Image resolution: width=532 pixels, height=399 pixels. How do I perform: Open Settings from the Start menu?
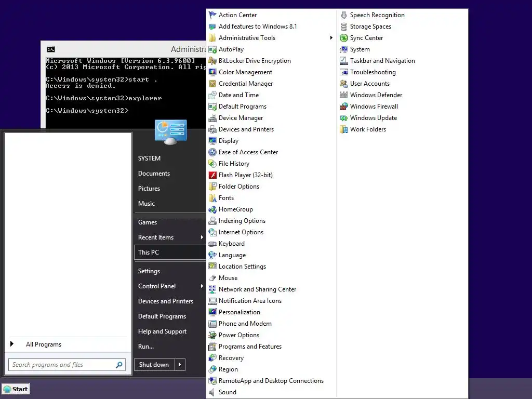click(149, 271)
